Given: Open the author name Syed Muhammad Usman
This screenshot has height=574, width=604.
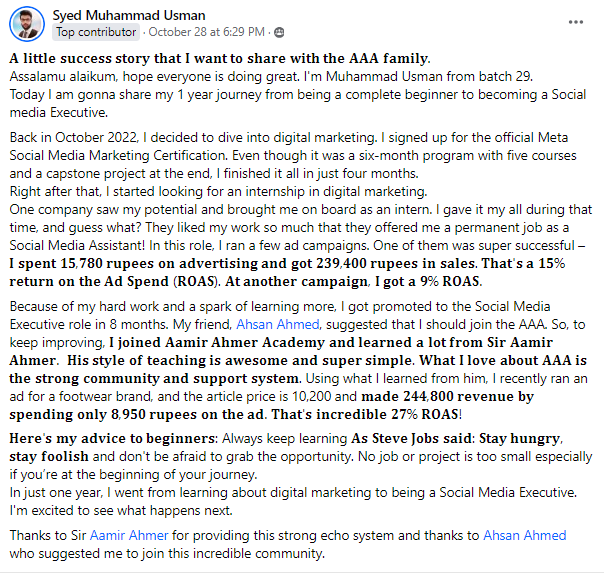Looking at the screenshot, I should click(121, 15).
